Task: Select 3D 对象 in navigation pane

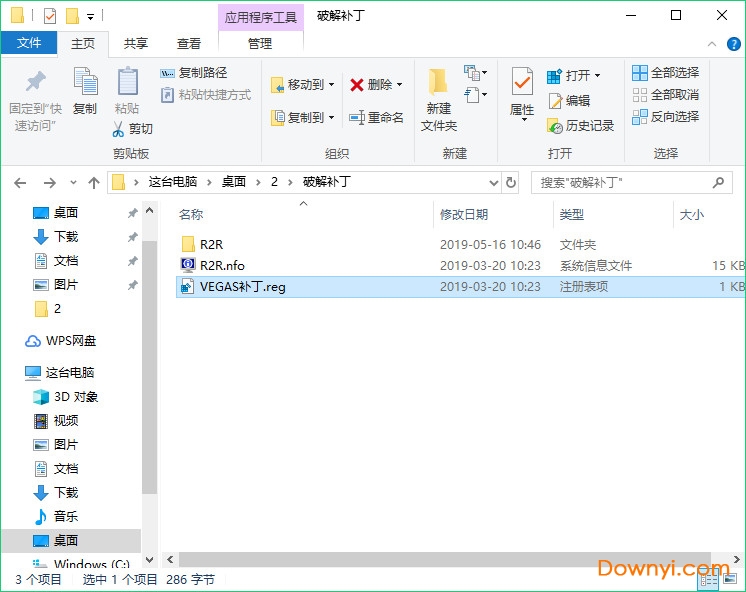Action: pyautogui.click(x=66, y=396)
